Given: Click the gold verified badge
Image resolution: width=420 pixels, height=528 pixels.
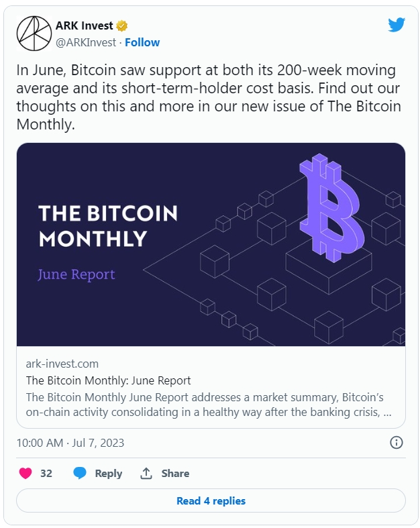Looking at the screenshot, I should [x=122, y=25].
